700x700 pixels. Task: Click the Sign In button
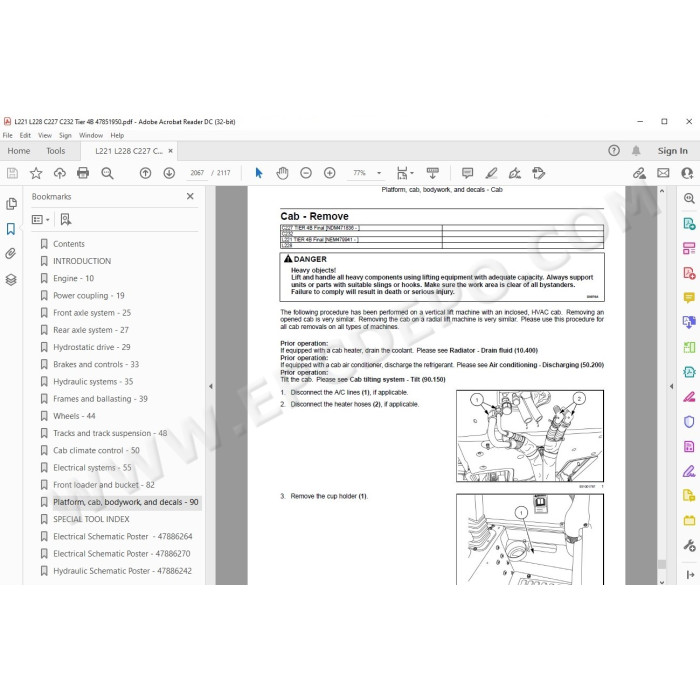pyautogui.click(x=672, y=151)
